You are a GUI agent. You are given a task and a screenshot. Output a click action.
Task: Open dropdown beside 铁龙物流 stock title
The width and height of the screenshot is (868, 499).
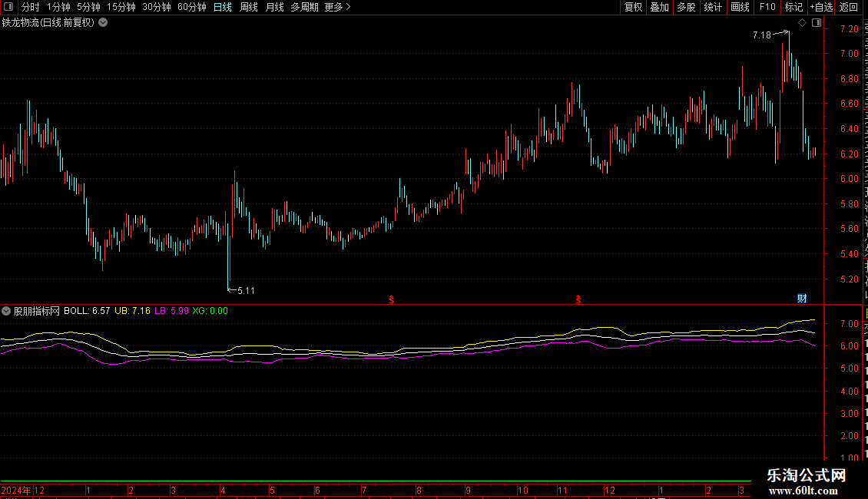pos(103,23)
